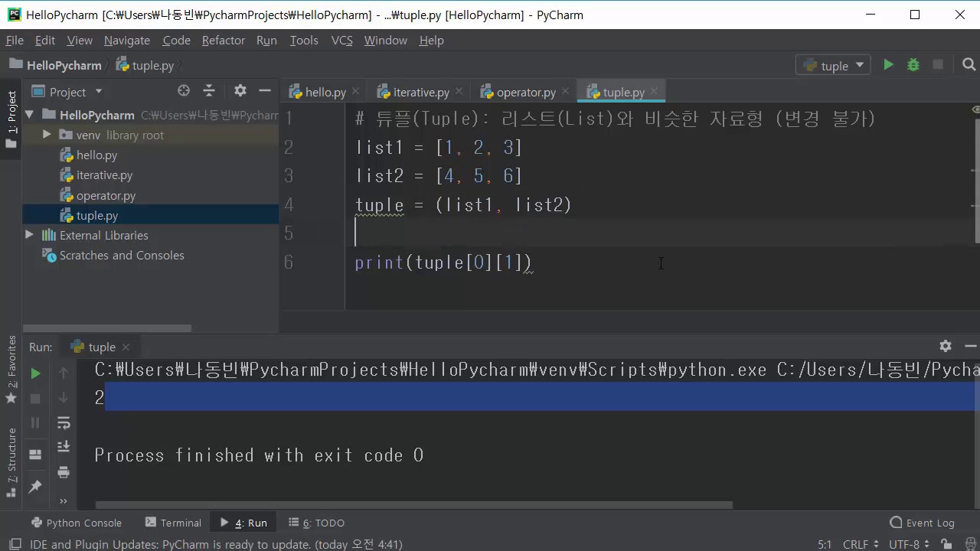Collapse all in the Project panel
The image size is (980, 551).
(208, 91)
